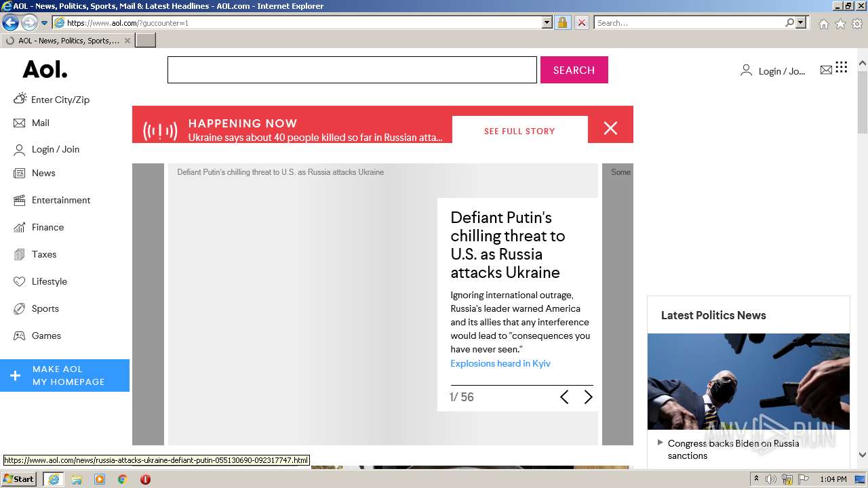Click the search magnifier in browser search box
Screen dimensions: 868x488
tap(789, 22)
